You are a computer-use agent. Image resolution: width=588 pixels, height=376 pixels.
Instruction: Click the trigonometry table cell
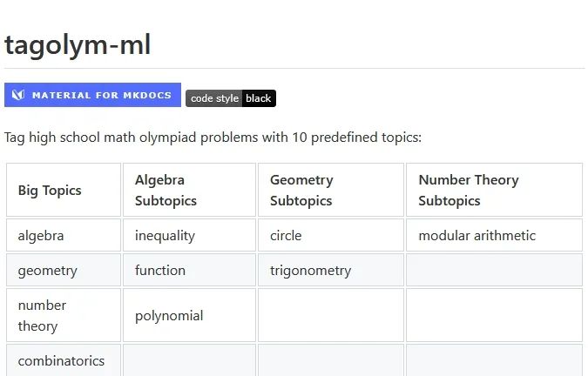[x=331, y=270]
